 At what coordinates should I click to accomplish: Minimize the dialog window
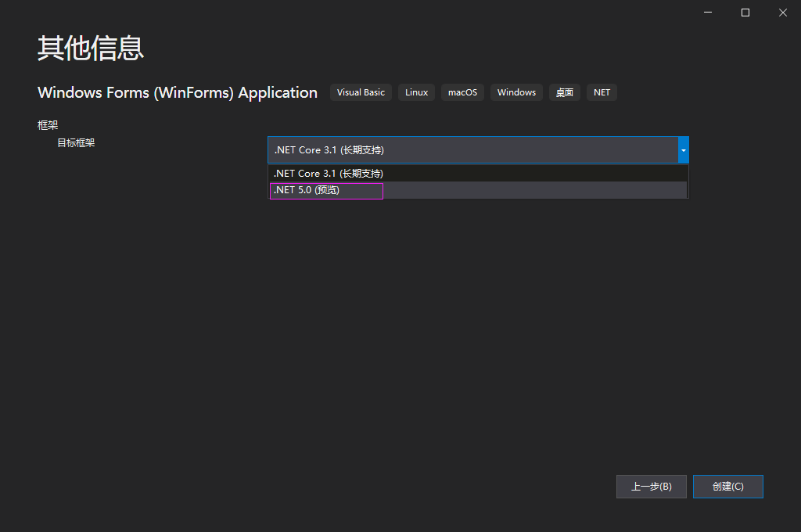tap(707, 13)
